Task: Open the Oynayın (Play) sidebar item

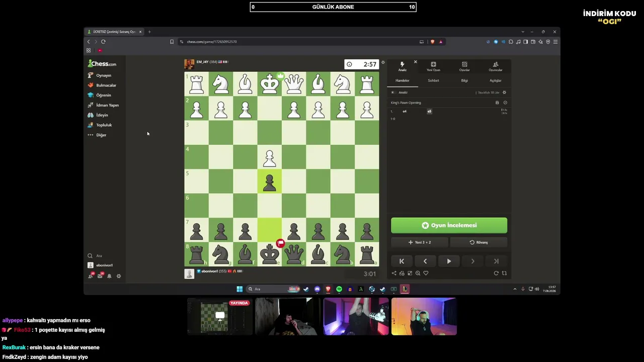Action: (x=100, y=75)
